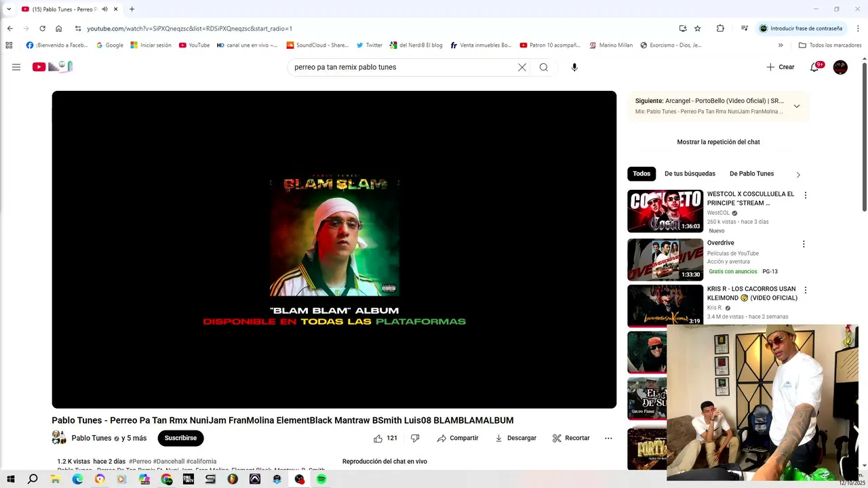Open the #Dancehall hashtag link
Viewport: 868px width, 488px height.
168,462
